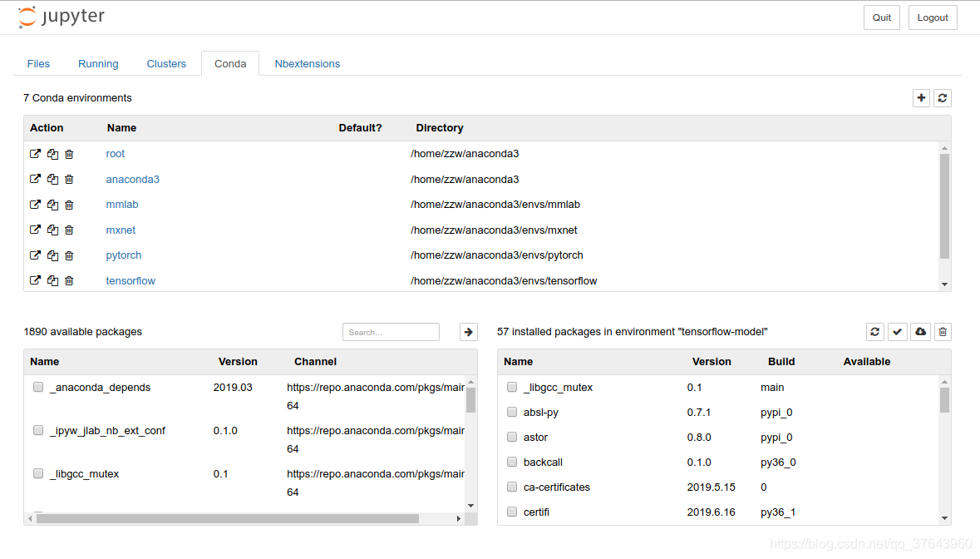Viewport: 980px width, 559px height.
Task: Export the mxnet environment icon
Action: tap(35, 230)
